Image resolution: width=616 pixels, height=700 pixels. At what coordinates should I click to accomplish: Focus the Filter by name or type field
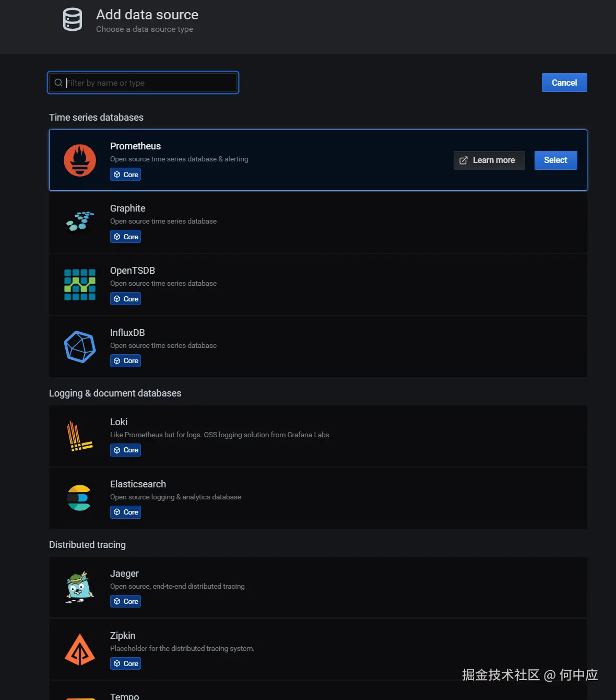pyautogui.click(x=149, y=83)
